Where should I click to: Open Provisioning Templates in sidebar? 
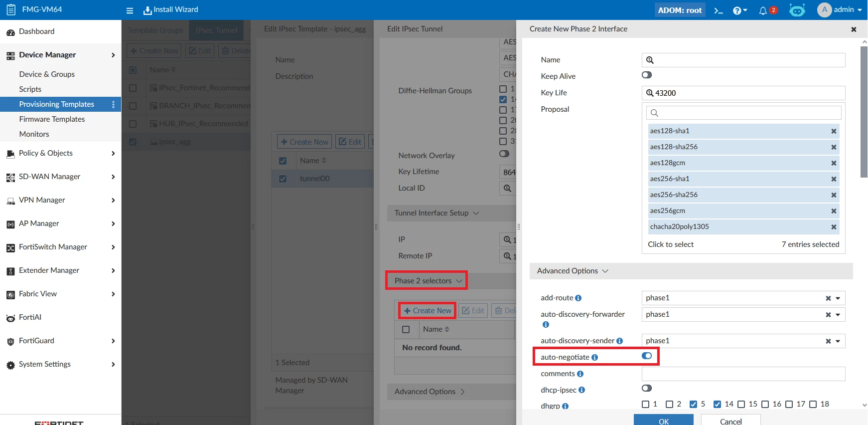56,104
